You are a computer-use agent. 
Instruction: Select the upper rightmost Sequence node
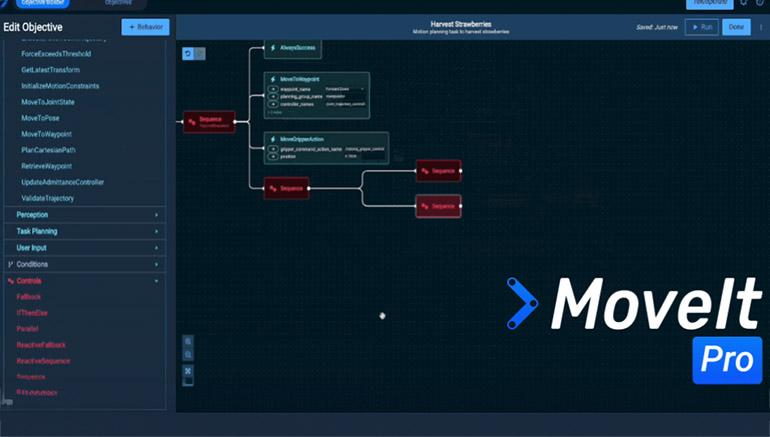click(x=439, y=171)
